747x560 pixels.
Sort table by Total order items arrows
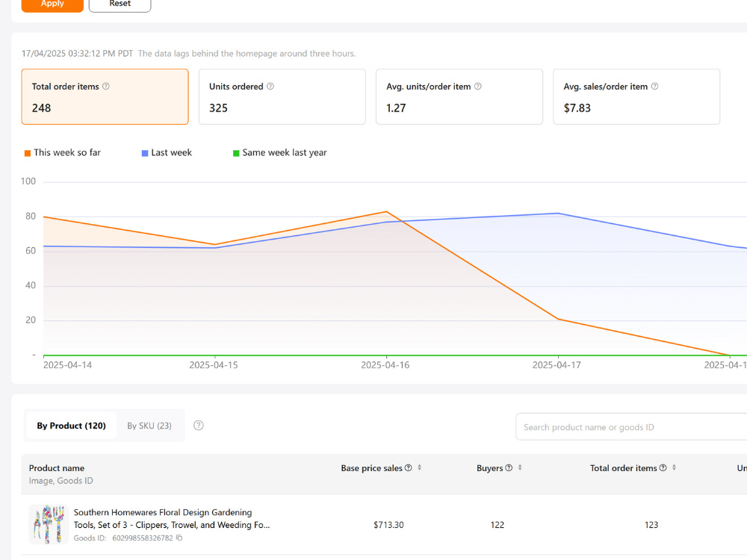pyautogui.click(x=674, y=467)
